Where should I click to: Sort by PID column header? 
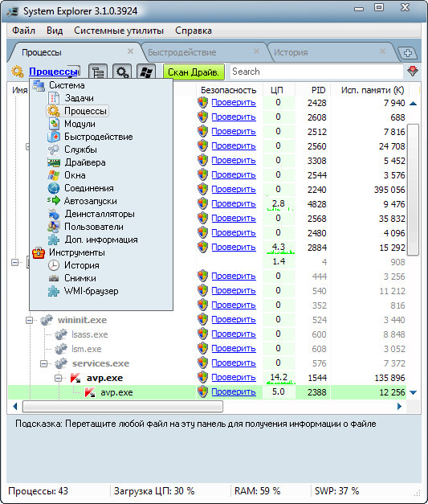click(318, 90)
